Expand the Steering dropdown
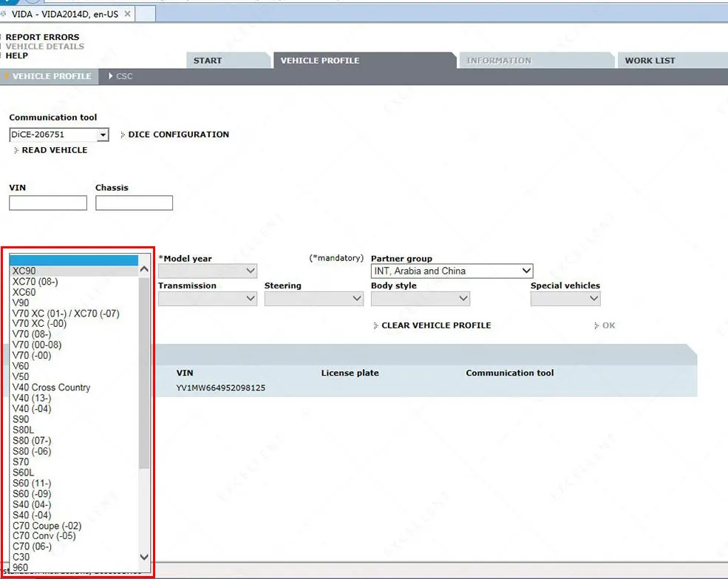This screenshot has width=728, height=579. (314, 298)
